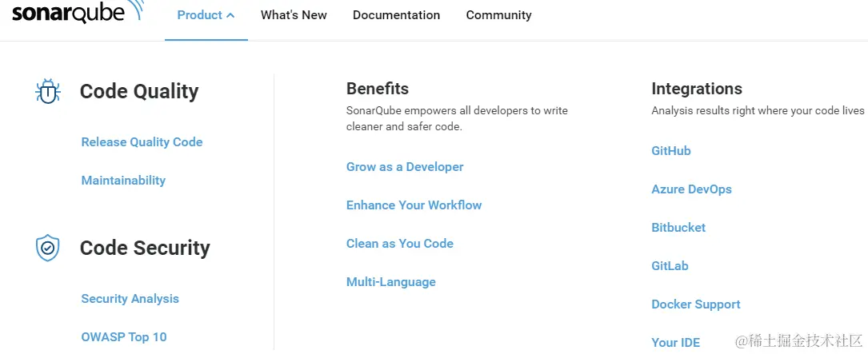This screenshot has height=354, width=868.
Task: Open the What's New menu item
Action: pos(294,15)
